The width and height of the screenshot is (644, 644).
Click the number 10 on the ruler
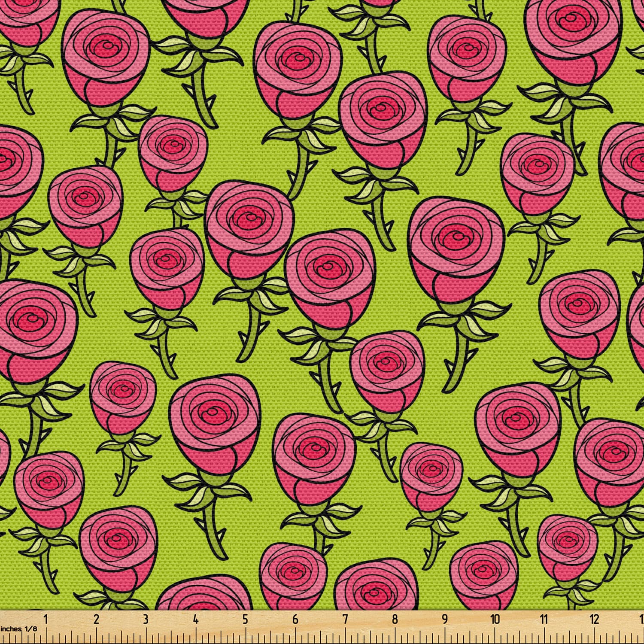tap(495, 620)
